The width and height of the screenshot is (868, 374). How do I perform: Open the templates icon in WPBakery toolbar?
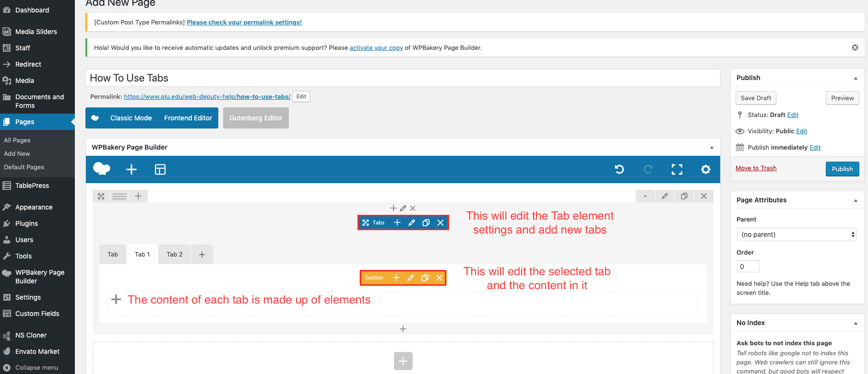click(x=160, y=169)
